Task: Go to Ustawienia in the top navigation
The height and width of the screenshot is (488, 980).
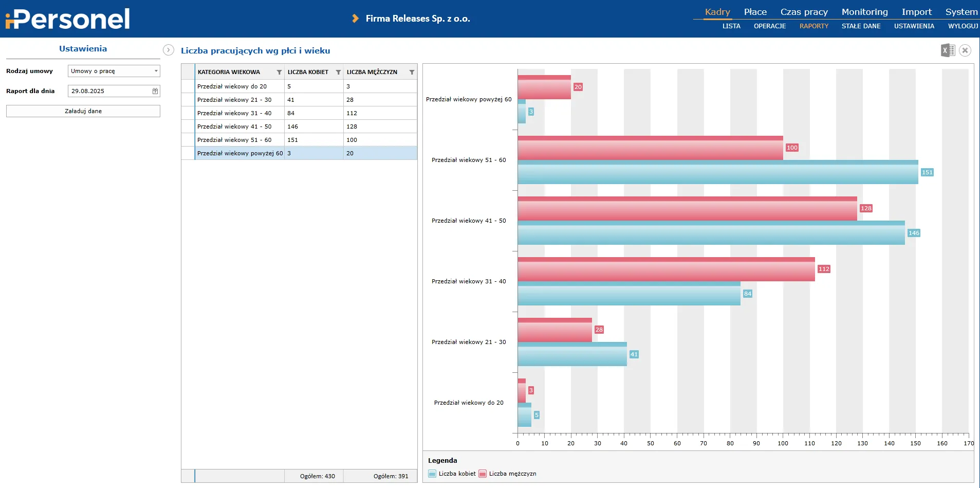Action: 914,26
